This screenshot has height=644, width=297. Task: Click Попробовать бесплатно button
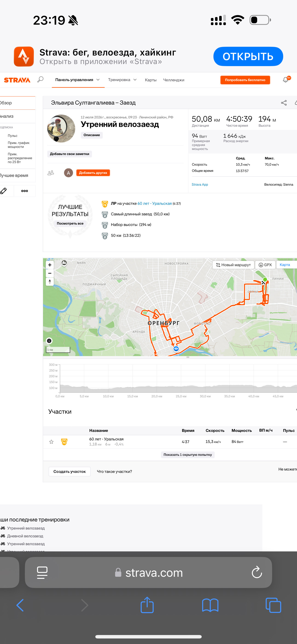[x=245, y=80]
